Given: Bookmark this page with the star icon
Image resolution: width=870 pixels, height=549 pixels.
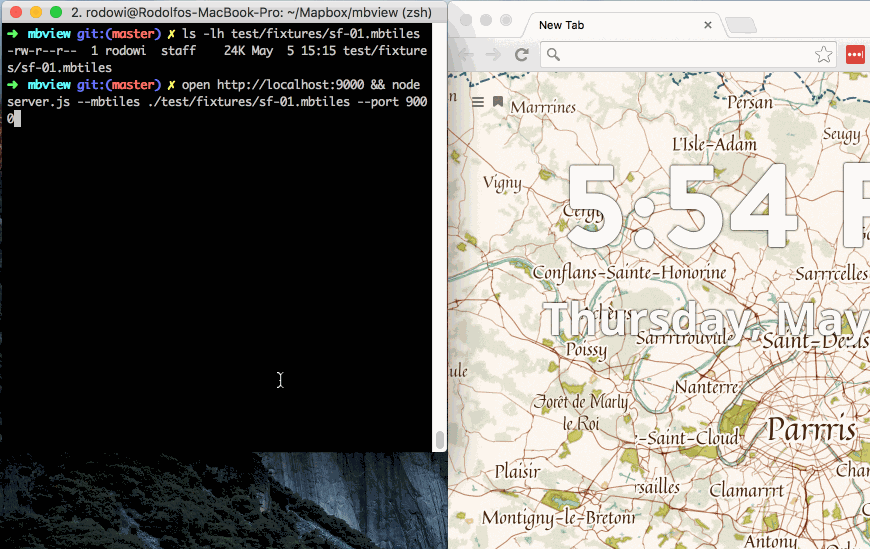Looking at the screenshot, I should click(823, 54).
